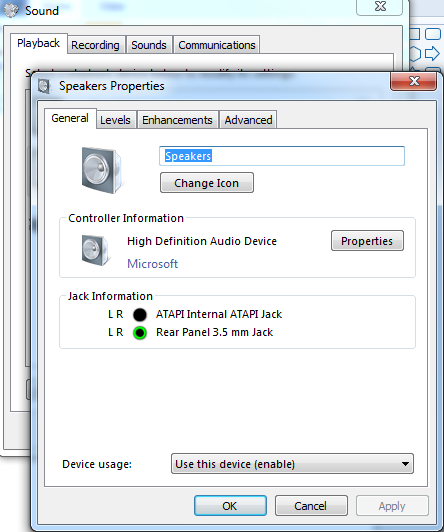
Task: Click the Microsoft link
Action: coord(152,264)
